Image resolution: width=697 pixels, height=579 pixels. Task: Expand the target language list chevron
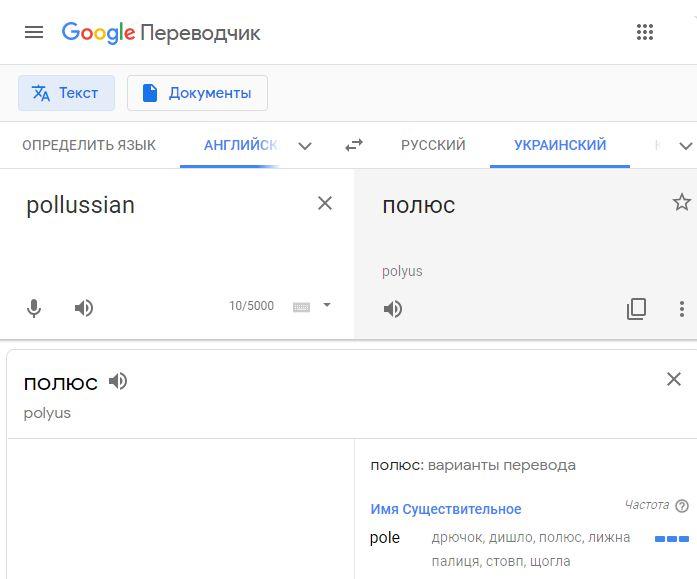(x=686, y=146)
